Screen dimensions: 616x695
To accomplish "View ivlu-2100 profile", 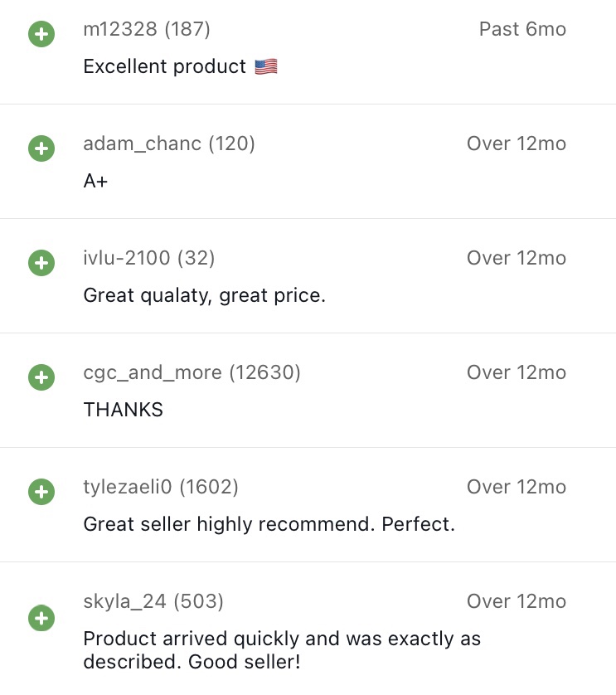I will pyautogui.click(x=127, y=259).
